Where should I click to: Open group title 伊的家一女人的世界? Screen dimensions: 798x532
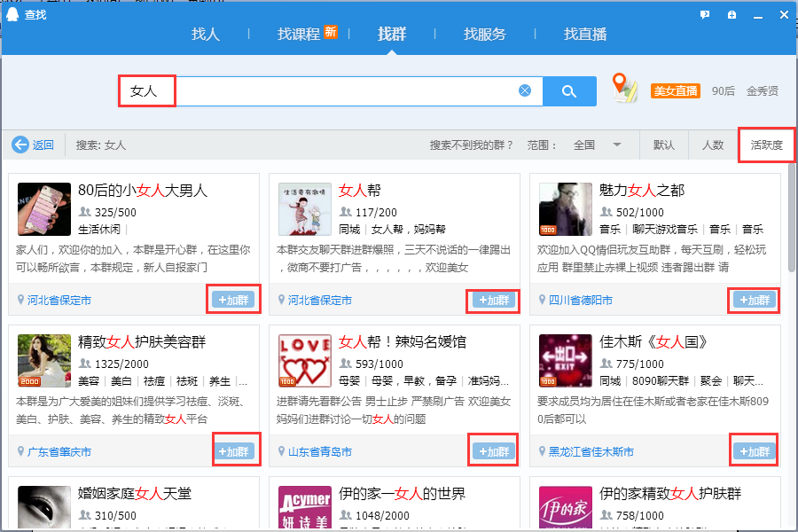click(402, 494)
